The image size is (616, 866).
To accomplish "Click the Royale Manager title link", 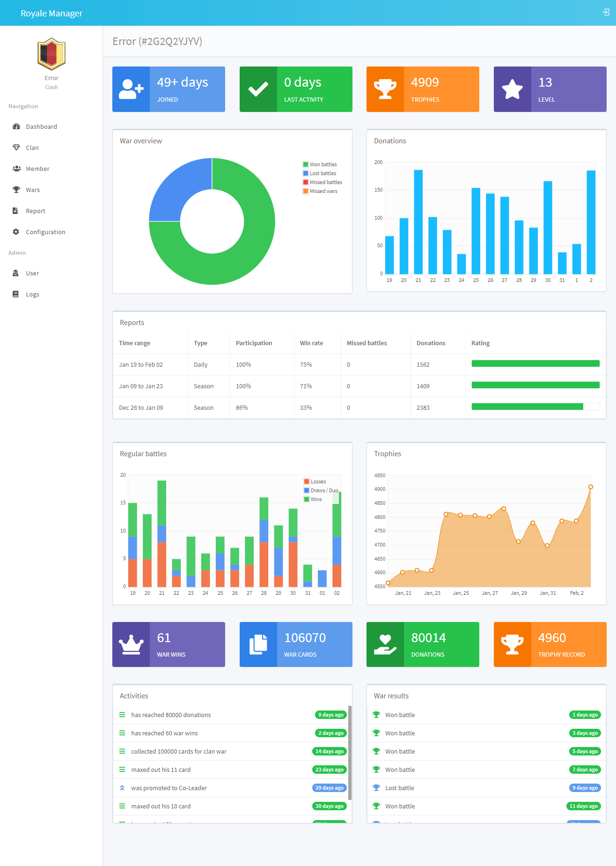I will tap(51, 13).
